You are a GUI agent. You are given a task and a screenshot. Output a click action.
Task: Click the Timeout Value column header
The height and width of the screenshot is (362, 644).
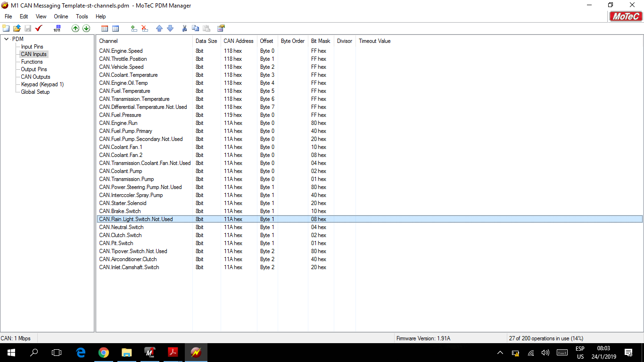375,41
